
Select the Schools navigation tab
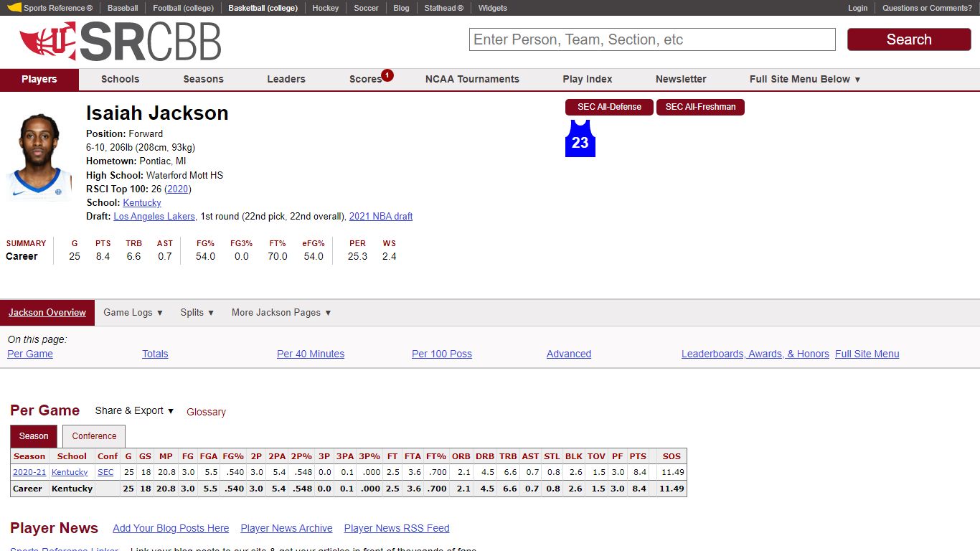120,79
